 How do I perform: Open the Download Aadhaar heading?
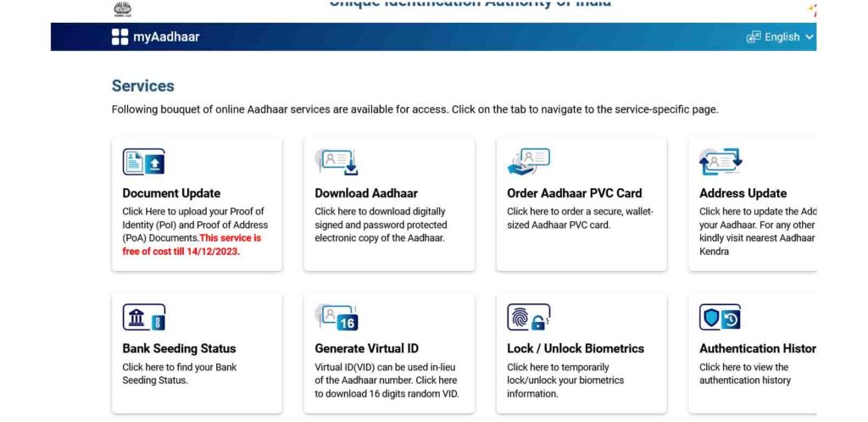click(366, 193)
